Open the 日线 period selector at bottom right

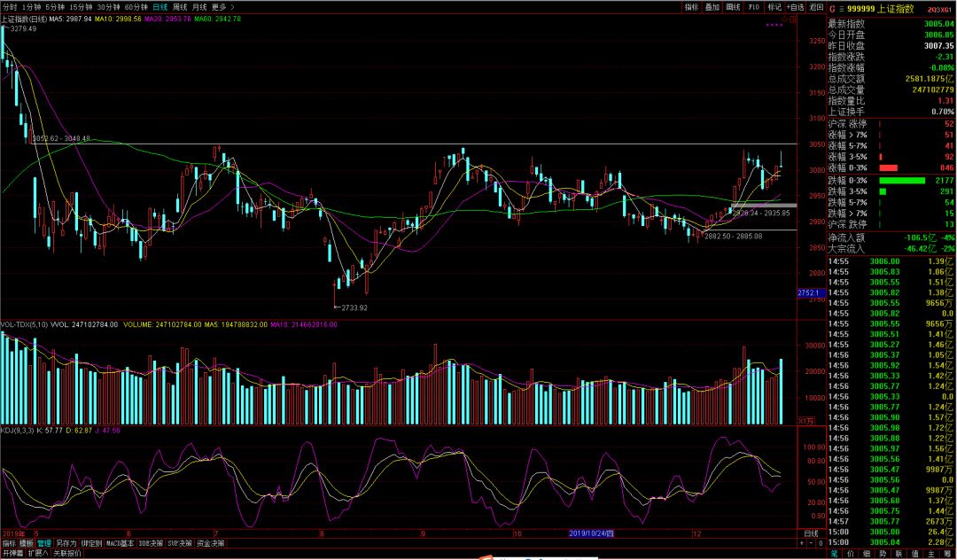[810, 533]
